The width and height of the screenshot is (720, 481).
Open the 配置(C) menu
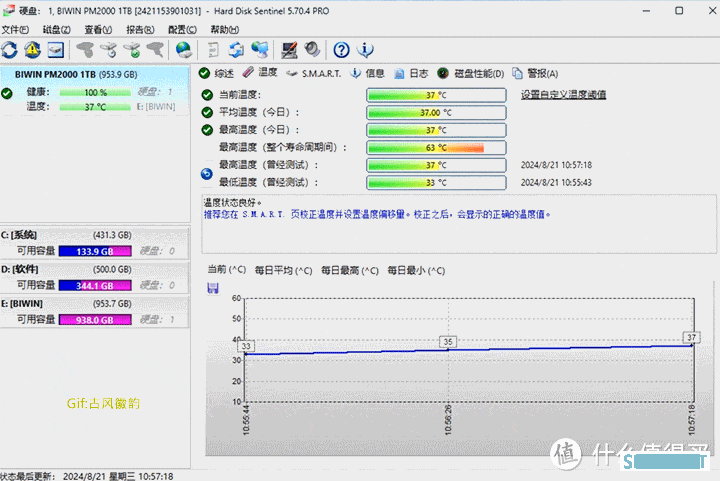(182, 29)
